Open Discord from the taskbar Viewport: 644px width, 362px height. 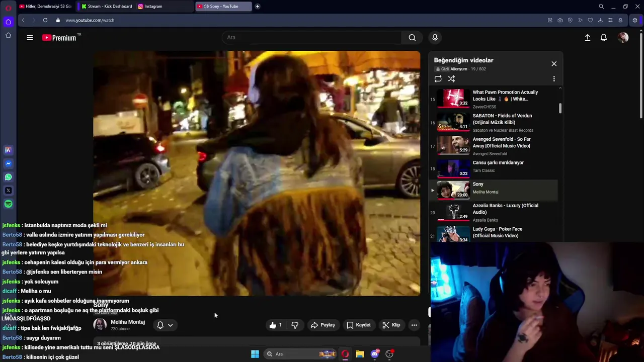pyautogui.click(x=374, y=354)
